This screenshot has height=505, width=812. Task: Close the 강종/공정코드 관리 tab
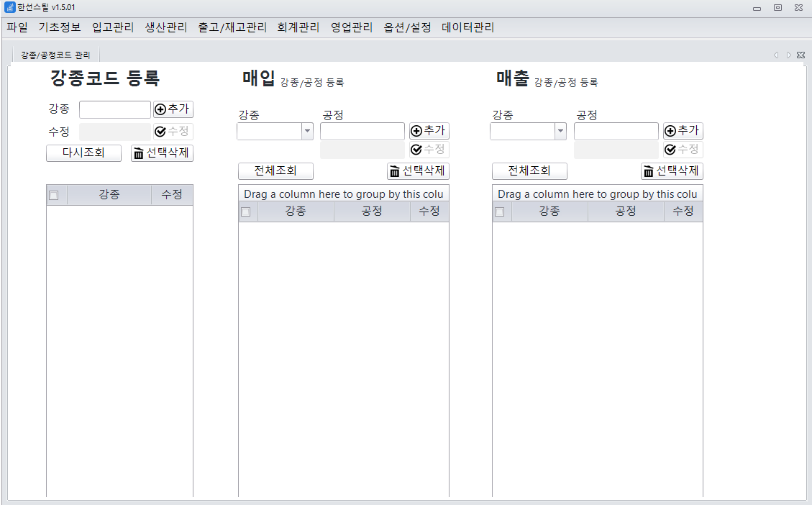click(800, 55)
